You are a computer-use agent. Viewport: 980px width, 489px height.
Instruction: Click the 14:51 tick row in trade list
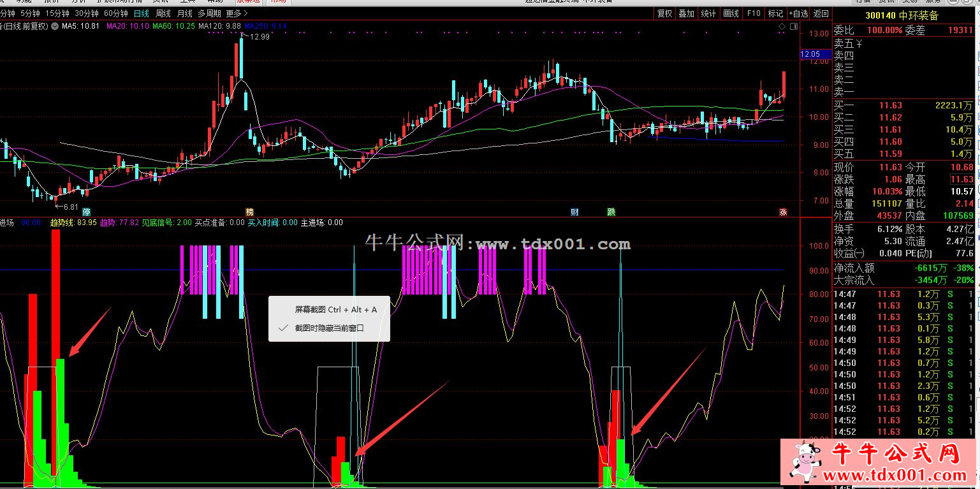[904, 397]
